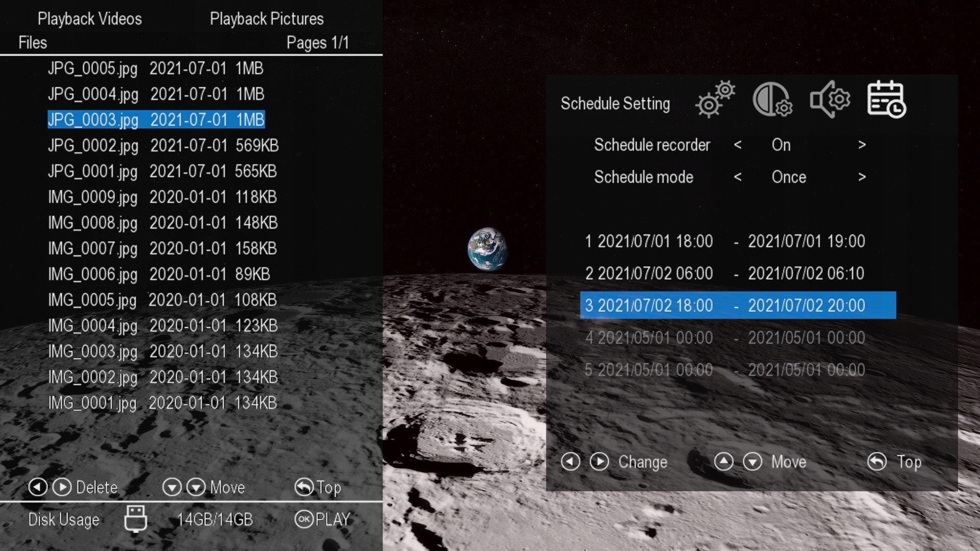Click the Top return arrow in Schedule panel
The image size is (980, 551).
tap(877, 462)
